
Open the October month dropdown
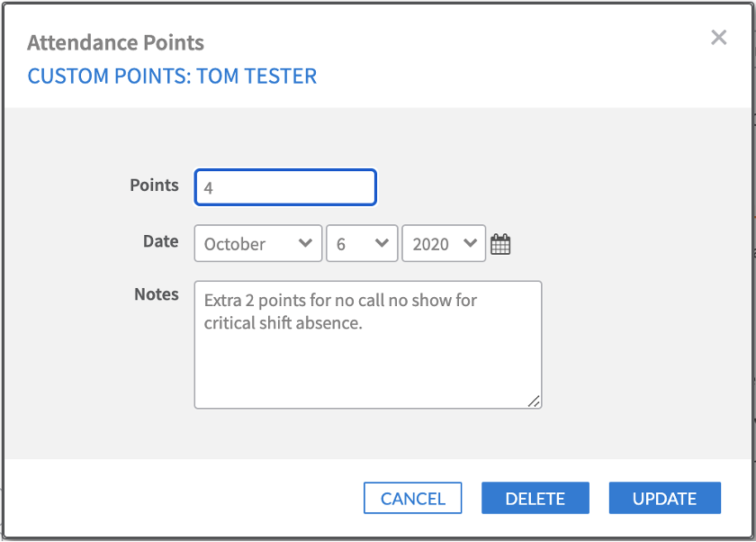258,243
